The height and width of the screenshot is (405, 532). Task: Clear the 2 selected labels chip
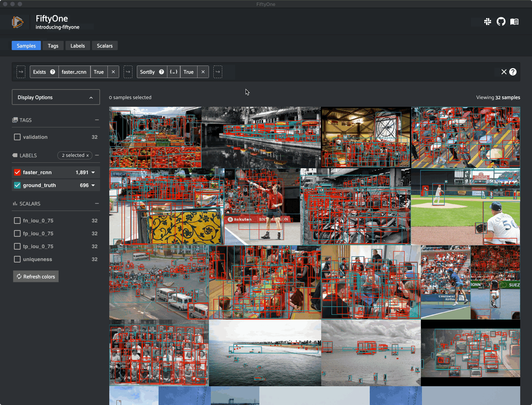(x=88, y=156)
